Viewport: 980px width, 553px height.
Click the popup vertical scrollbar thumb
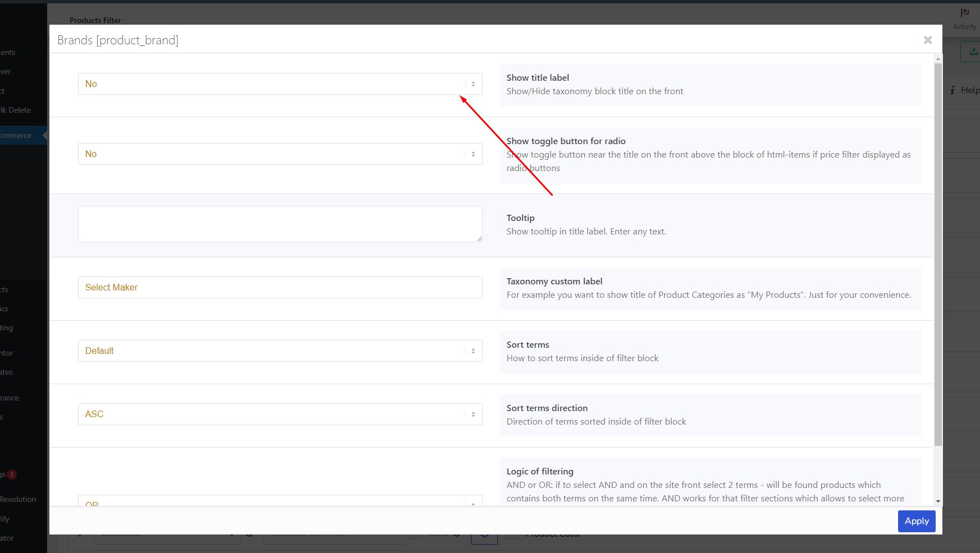tap(938, 255)
